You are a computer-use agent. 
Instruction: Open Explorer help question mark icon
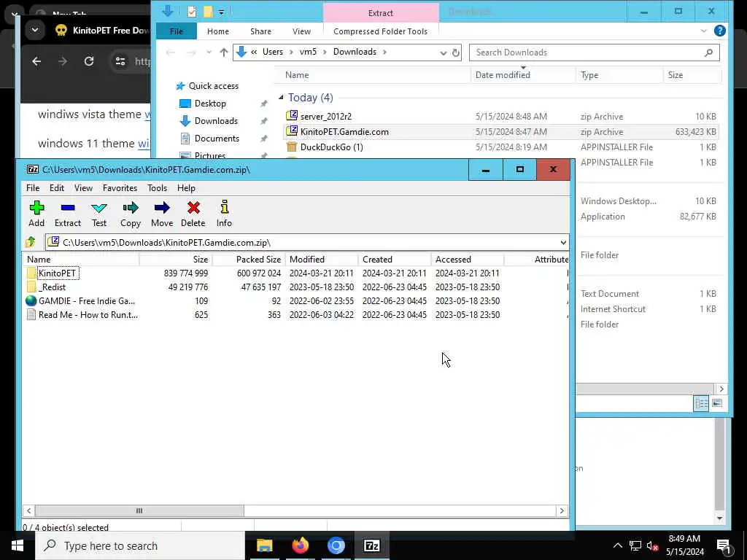(720, 31)
